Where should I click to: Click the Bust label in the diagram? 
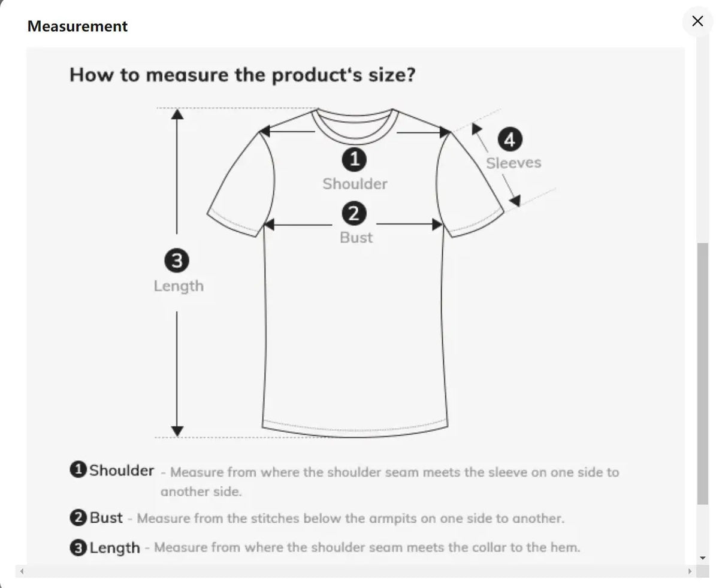click(x=356, y=238)
